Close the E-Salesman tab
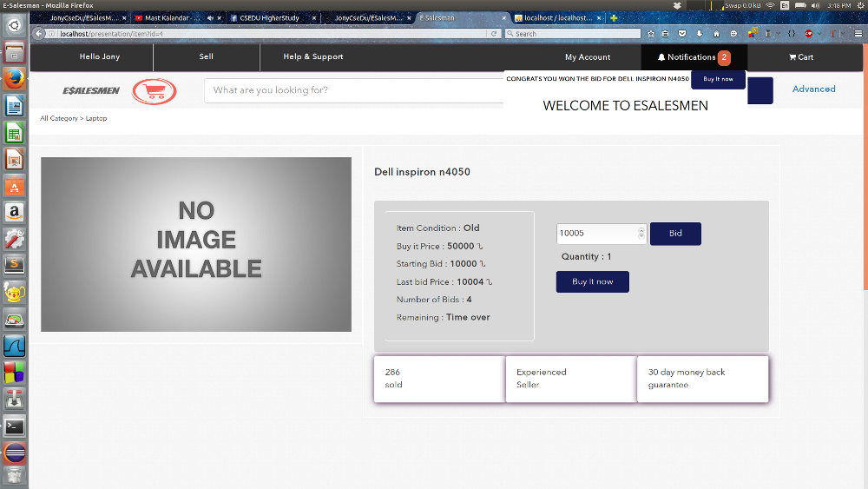868x489 pixels. click(503, 18)
